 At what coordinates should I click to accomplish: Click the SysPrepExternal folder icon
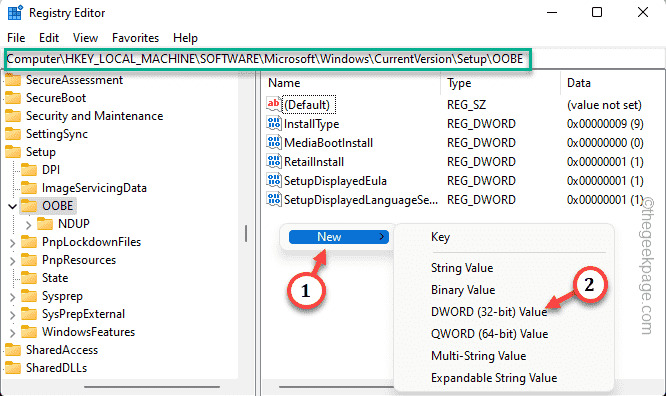pyautogui.click(x=29, y=314)
